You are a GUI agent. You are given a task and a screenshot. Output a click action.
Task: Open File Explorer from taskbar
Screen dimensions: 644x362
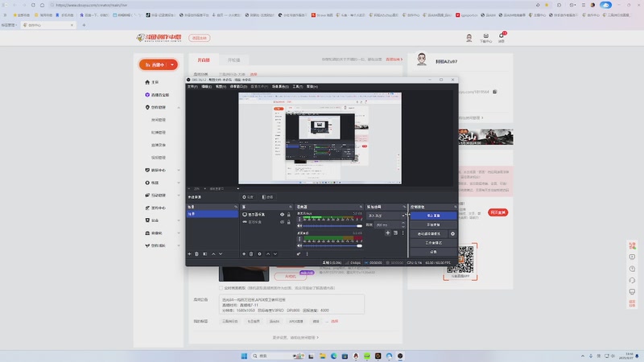pyautogui.click(x=323, y=356)
